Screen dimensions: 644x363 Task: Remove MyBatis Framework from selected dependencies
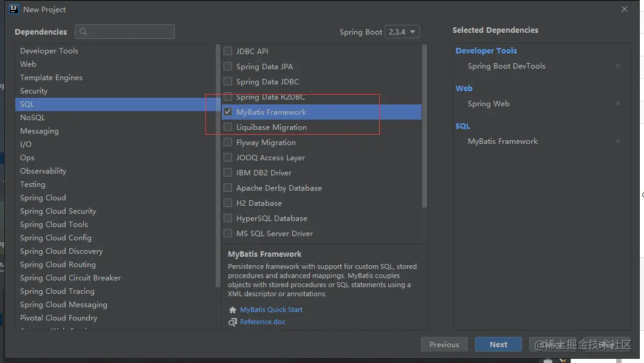tap(618, 141)
